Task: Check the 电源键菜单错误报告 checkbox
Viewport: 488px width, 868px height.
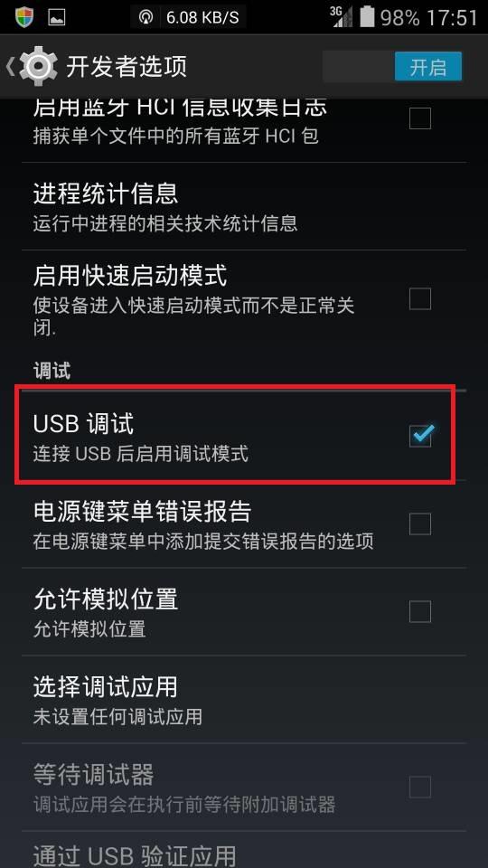Action: [420, 524]
